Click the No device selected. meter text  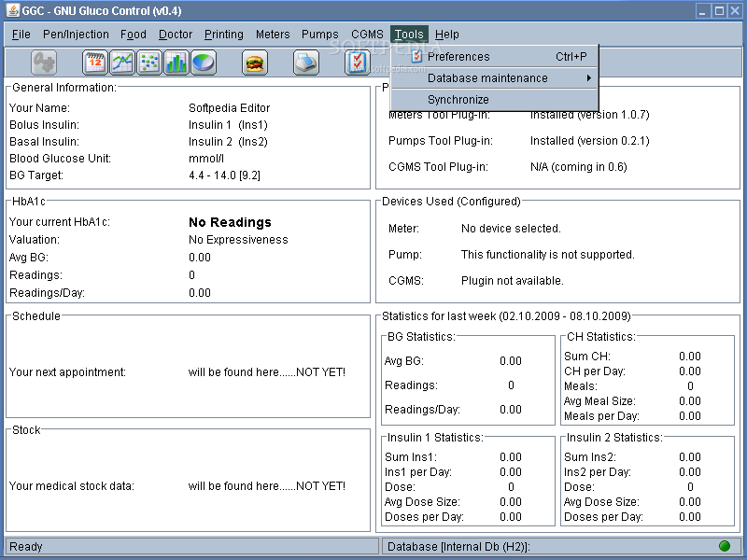511,228
